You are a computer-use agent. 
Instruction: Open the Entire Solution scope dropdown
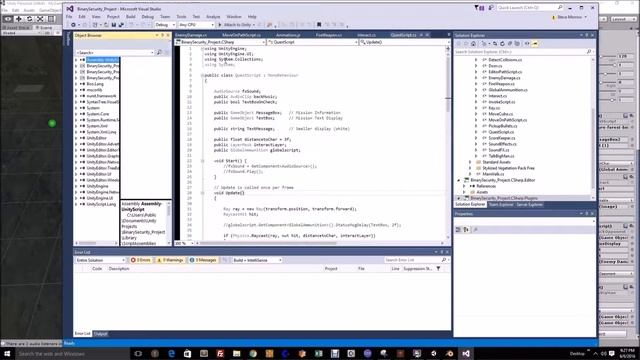click(x=100, y=260)
